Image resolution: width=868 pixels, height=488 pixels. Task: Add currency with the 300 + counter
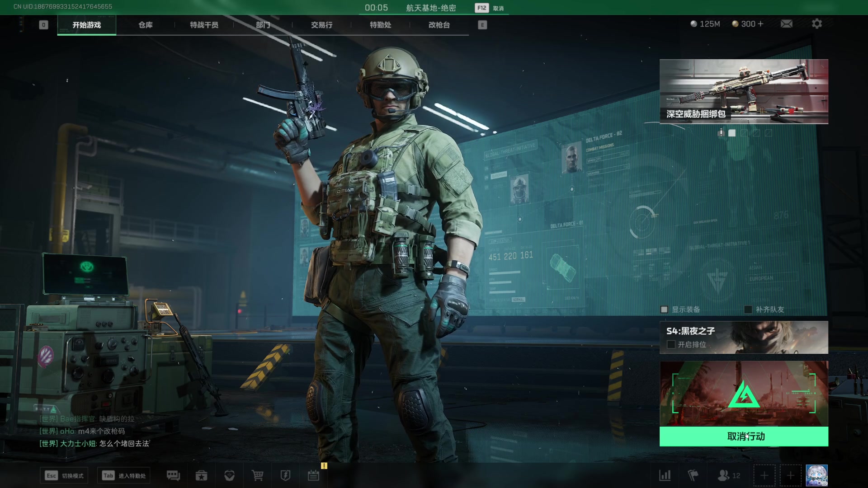tap(748, 23)
